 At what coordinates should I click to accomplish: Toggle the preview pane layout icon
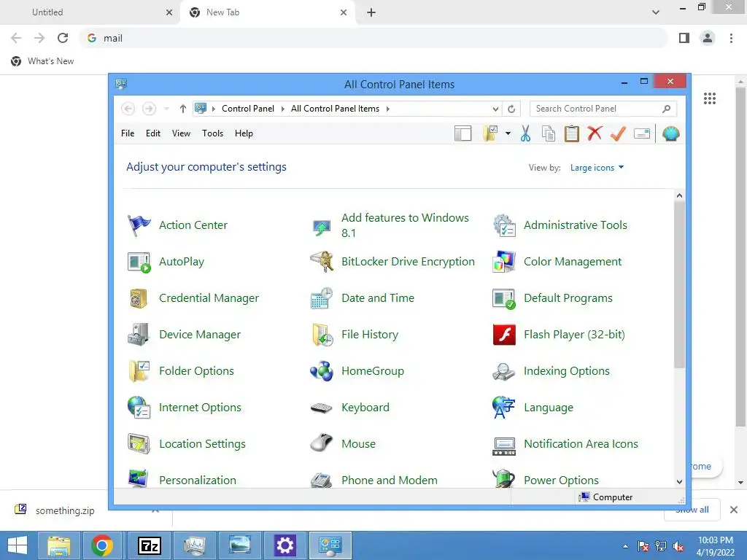click(x=462, y=134)
